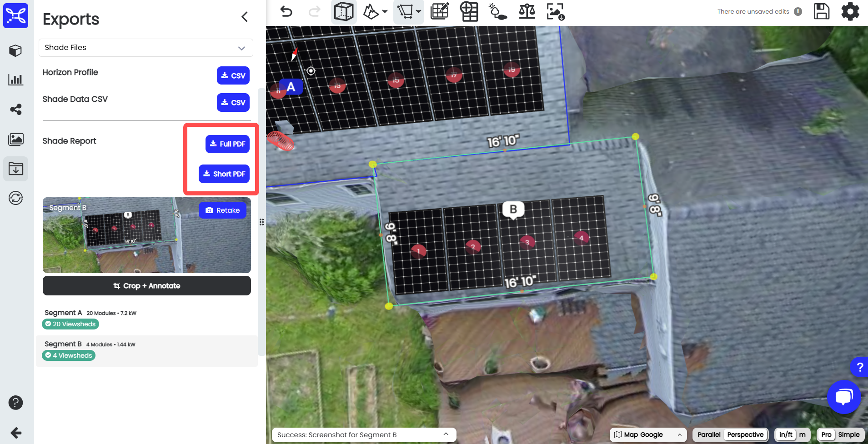Screen dimensions: 868x444
Task: Download Shade Data CSV
Action: [x=233, y=102]
